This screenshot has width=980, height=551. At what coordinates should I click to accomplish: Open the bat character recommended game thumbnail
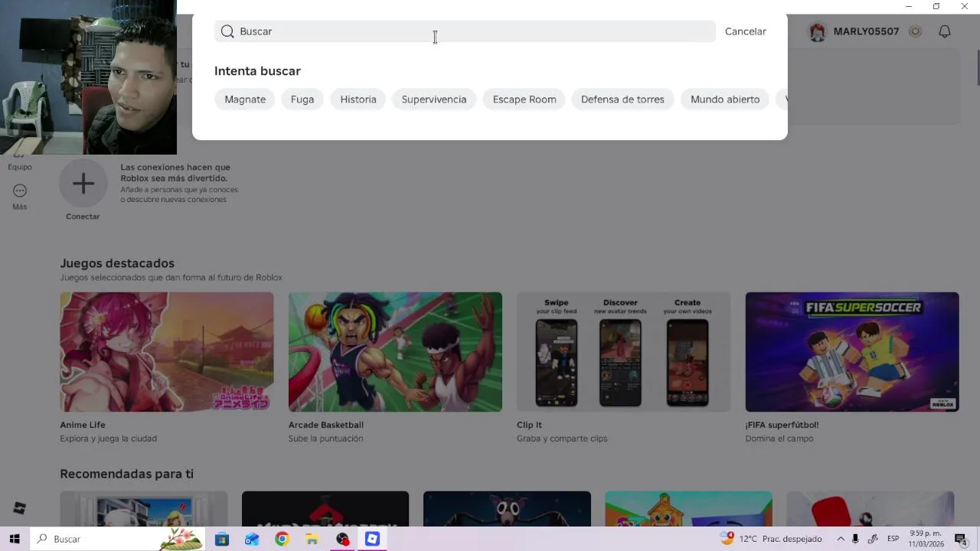click(x=507, y=509)
